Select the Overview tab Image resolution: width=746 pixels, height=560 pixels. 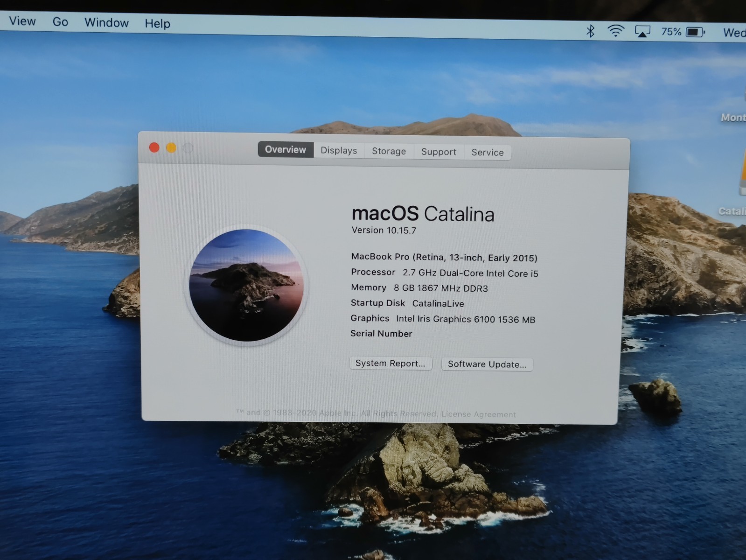pyautogui.click(x=286, y=149)
